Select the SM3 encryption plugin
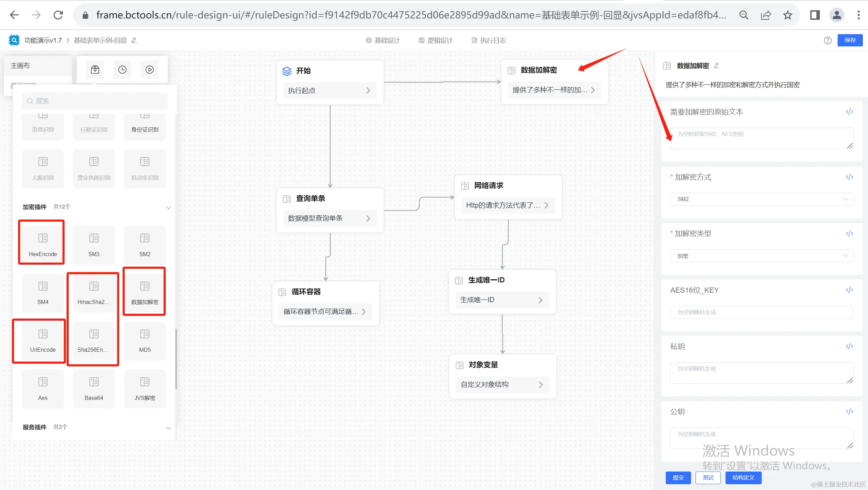 coord(94,244)
